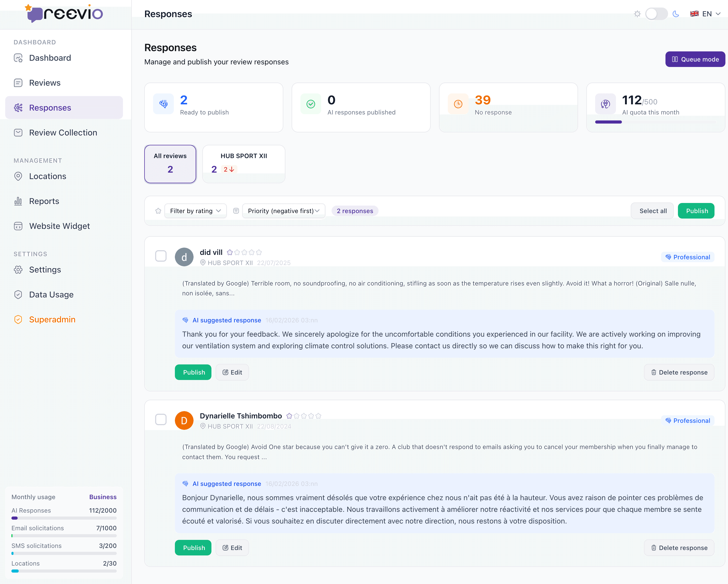This screenshot has width=728, height=584.
Task: Click the moon dark mode icon
Action: (x=676, y=14)
